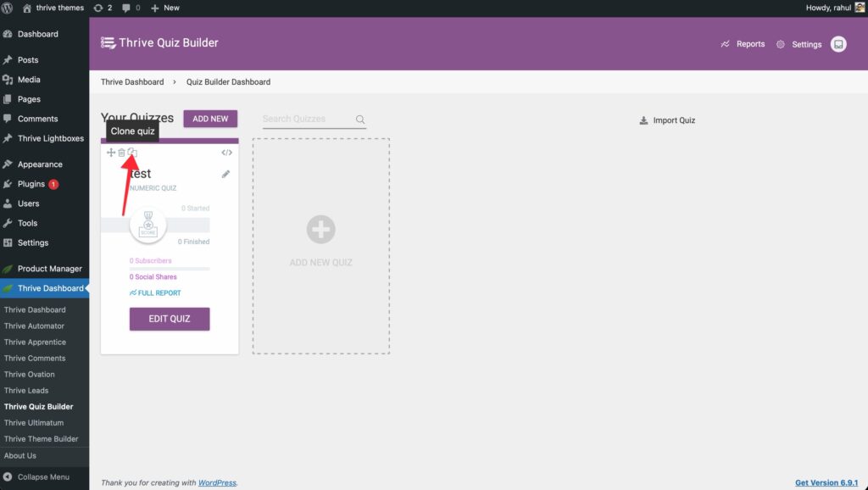868x490 pixels.
Task: Click the WordPress logo icon
Action: [x=8, y=8]
